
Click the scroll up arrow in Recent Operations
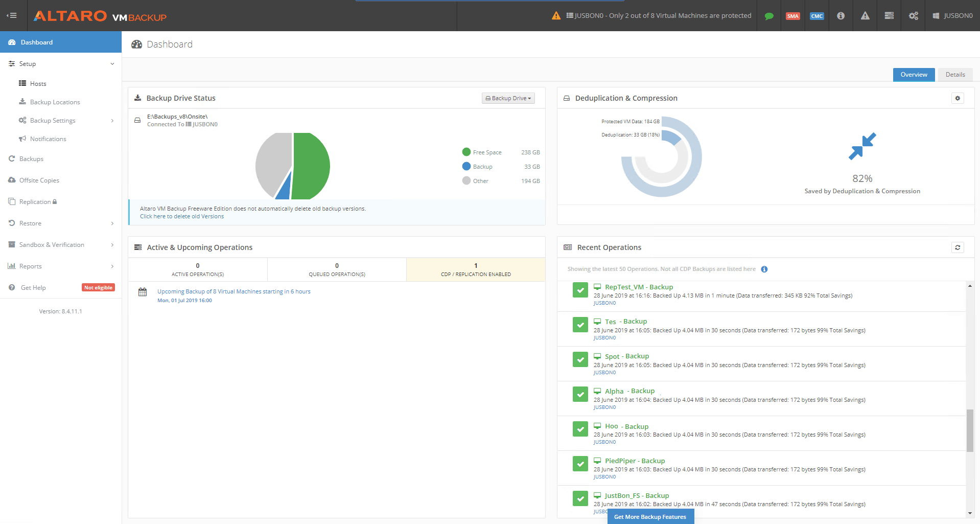coord(970,286)
